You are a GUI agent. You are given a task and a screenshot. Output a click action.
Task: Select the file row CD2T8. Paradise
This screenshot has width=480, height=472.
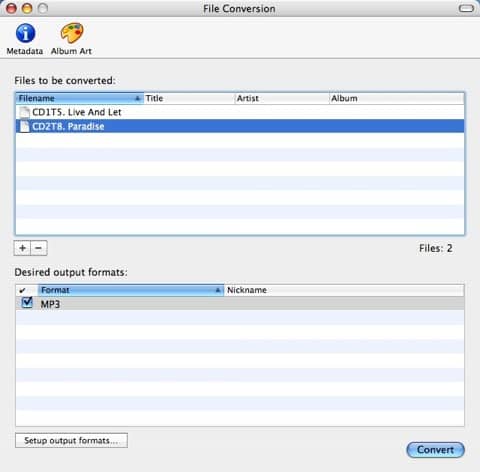click(x=240, y=126)
